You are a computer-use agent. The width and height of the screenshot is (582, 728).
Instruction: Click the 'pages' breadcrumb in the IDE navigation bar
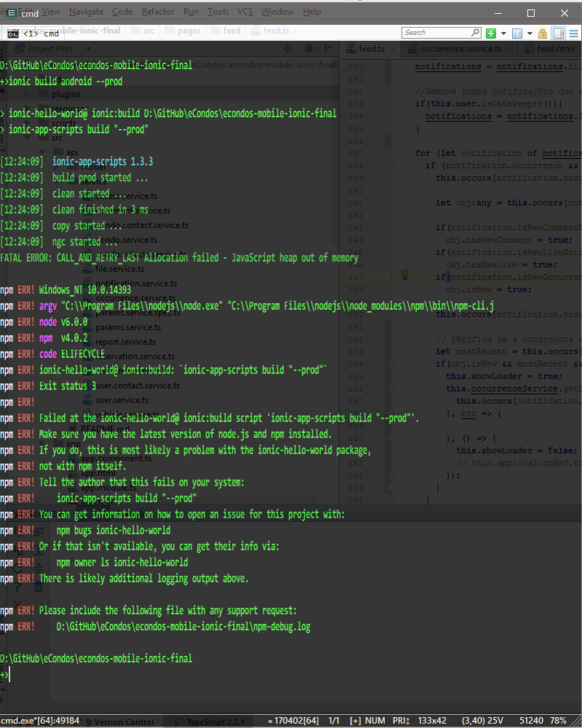click(189, 31)
